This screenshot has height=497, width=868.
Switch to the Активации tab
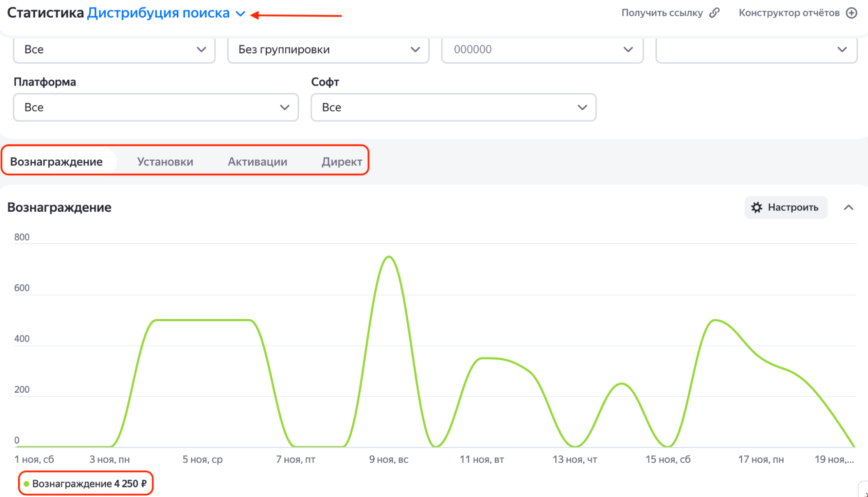point(257,161)
